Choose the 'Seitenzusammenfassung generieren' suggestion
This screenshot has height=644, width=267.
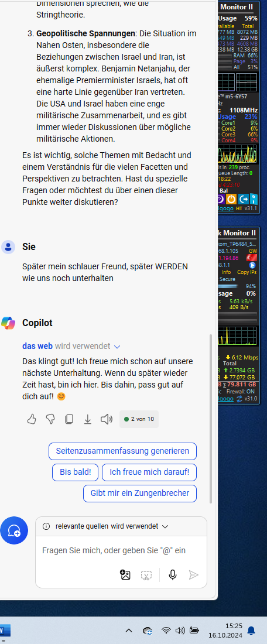(x=122, y=451)
